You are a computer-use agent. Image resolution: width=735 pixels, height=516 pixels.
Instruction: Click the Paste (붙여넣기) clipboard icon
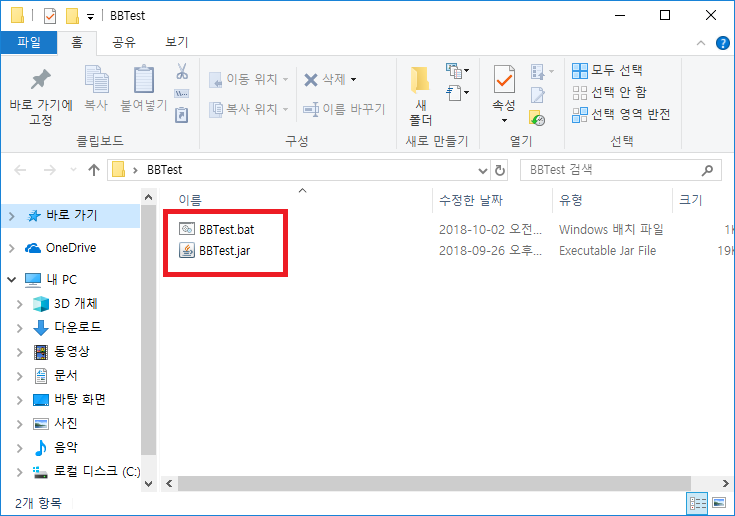pos(144,80)
